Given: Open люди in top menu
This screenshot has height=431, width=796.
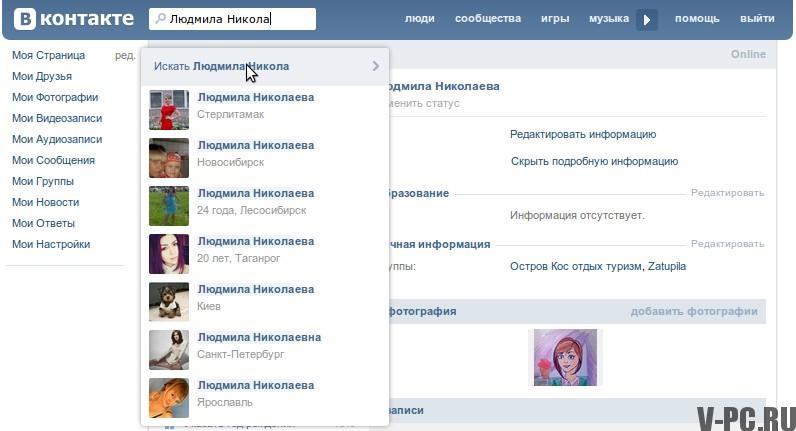Looking at the screenshot, I should pyautogui.click(x=419, y=19).
